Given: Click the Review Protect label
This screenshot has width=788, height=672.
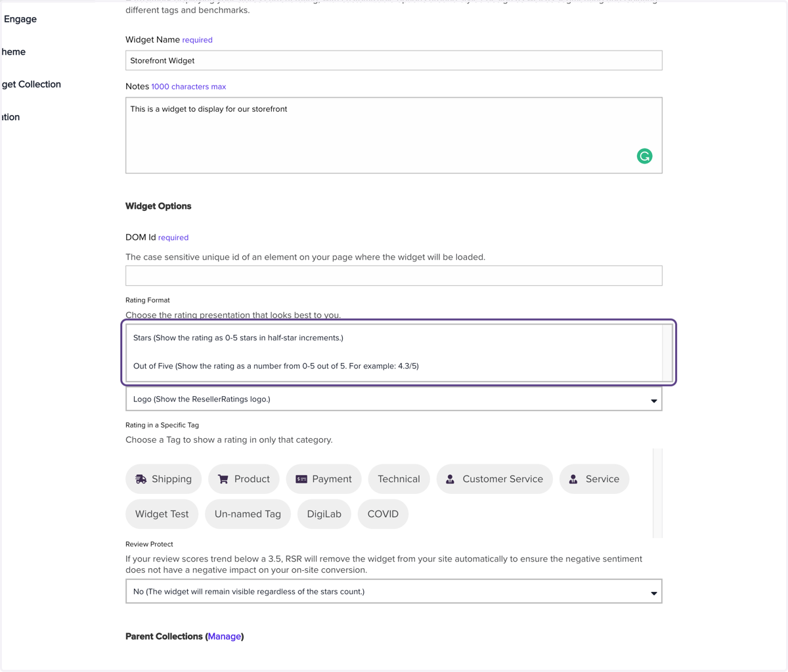Looking at the screenshot, I should tap(149, 544).
